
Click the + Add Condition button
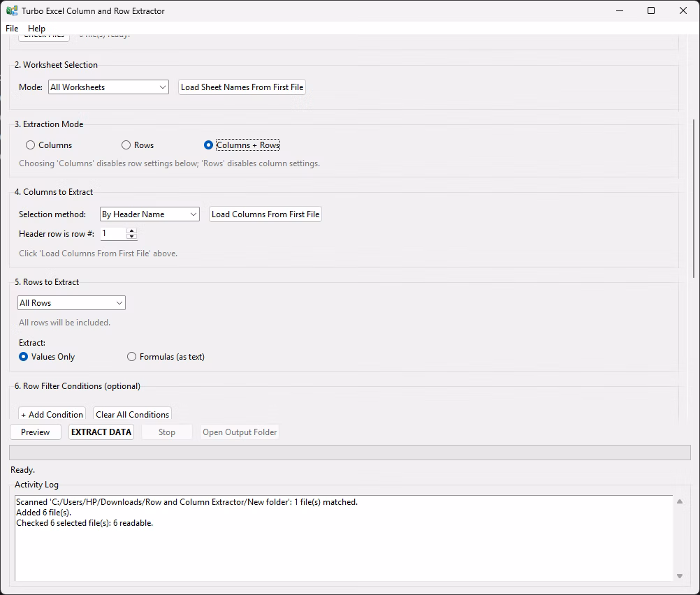pyautogui.click(x=52, y=414)
